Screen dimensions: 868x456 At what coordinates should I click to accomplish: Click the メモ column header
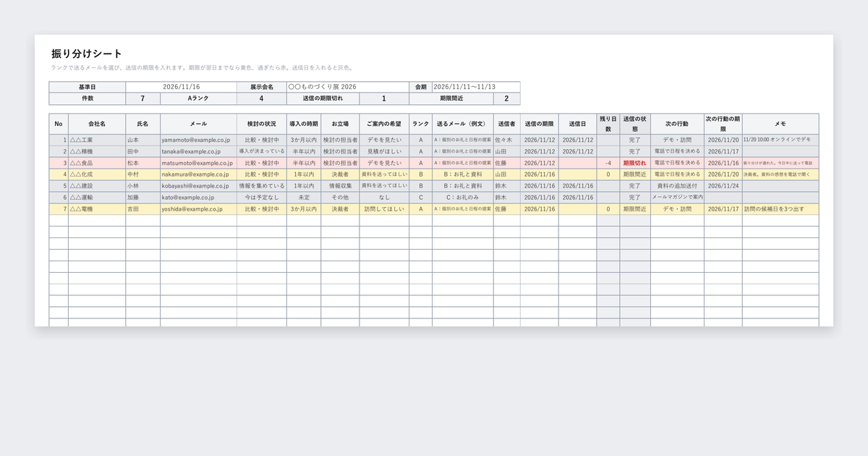pyautogui.click(x=780, y=124)
